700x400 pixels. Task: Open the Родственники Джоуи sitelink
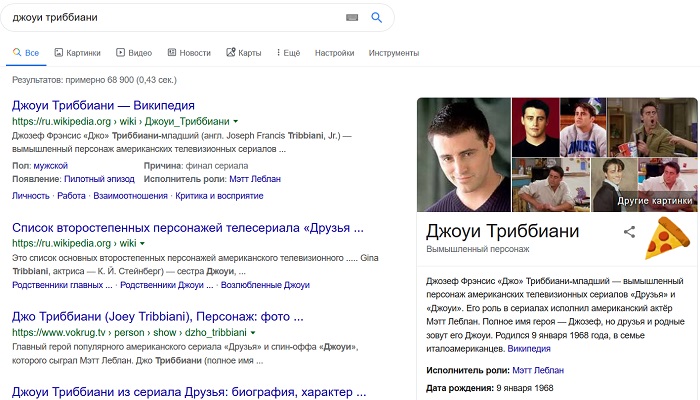[x=167, y=285]
